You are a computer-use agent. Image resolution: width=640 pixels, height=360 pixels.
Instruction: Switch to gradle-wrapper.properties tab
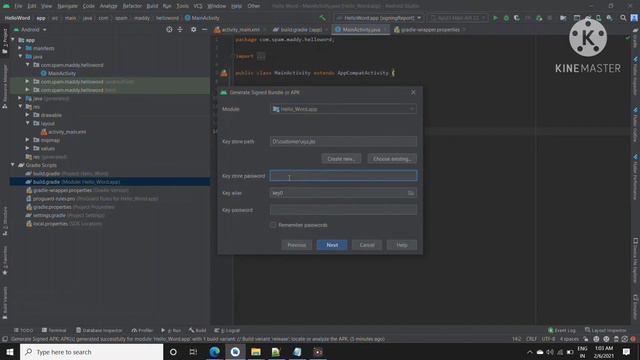point(430,30)
